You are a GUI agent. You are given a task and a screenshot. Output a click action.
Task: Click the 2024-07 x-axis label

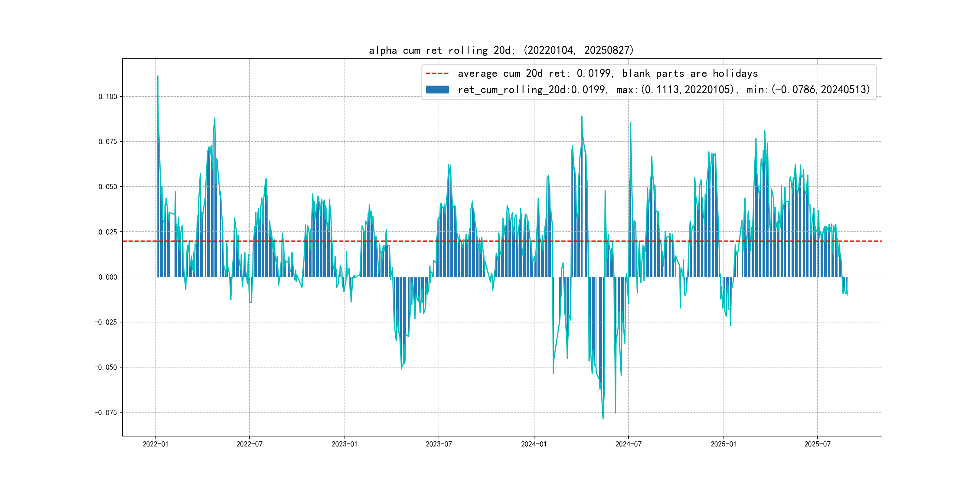click(628, 444)
